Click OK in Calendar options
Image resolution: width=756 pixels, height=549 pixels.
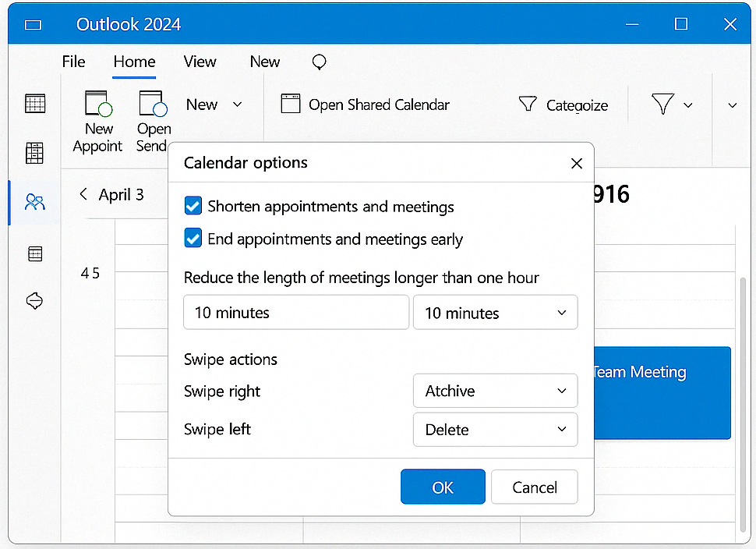[443, 487]
